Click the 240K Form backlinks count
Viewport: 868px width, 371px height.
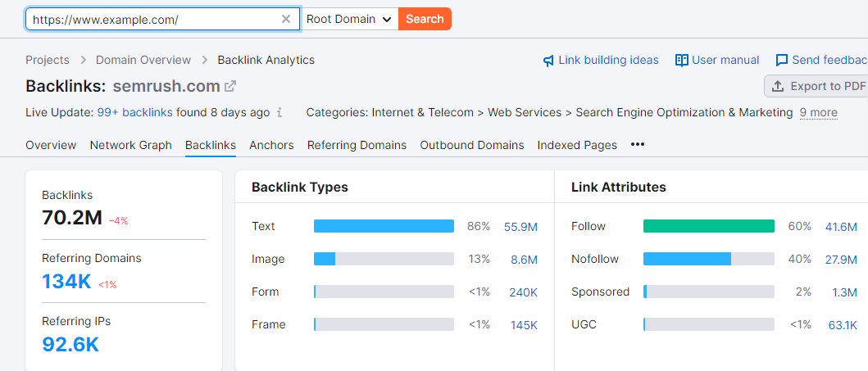point(523,292)
